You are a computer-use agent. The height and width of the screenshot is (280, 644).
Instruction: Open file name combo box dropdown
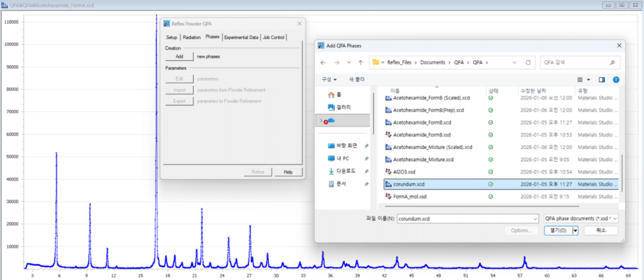click(535, 219)
